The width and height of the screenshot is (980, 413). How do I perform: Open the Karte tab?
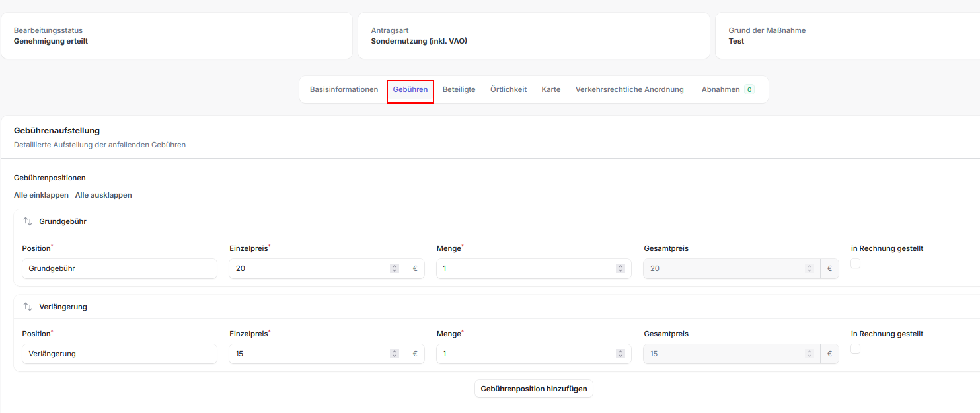pos(550,89)
